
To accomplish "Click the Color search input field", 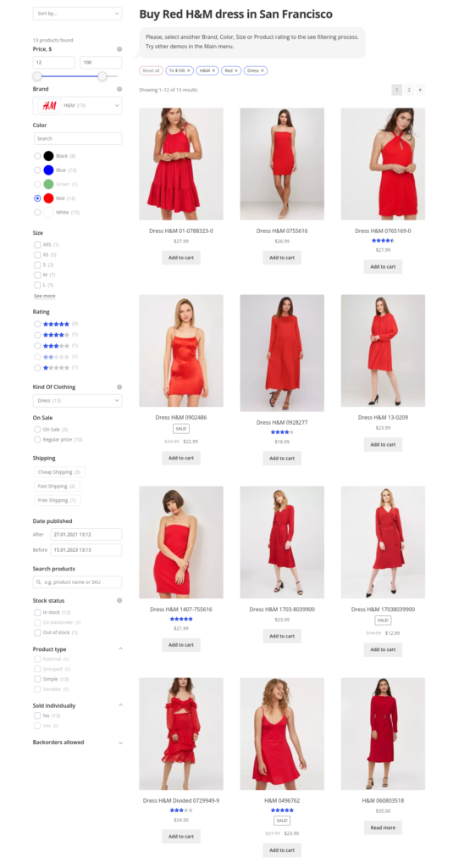I will [x=77, y=138].
